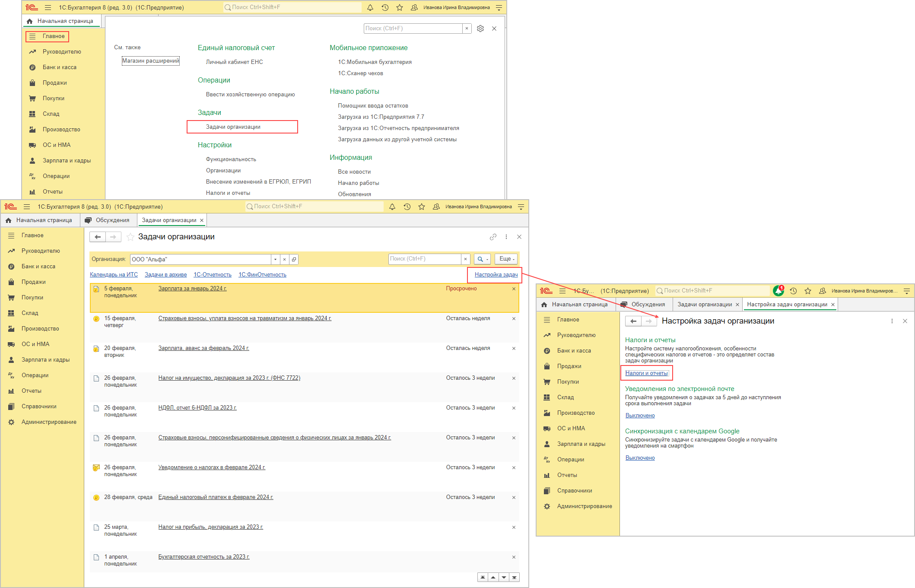
Task: Switch to Обсуждения tab in middle window
Action: pos(108,220)
